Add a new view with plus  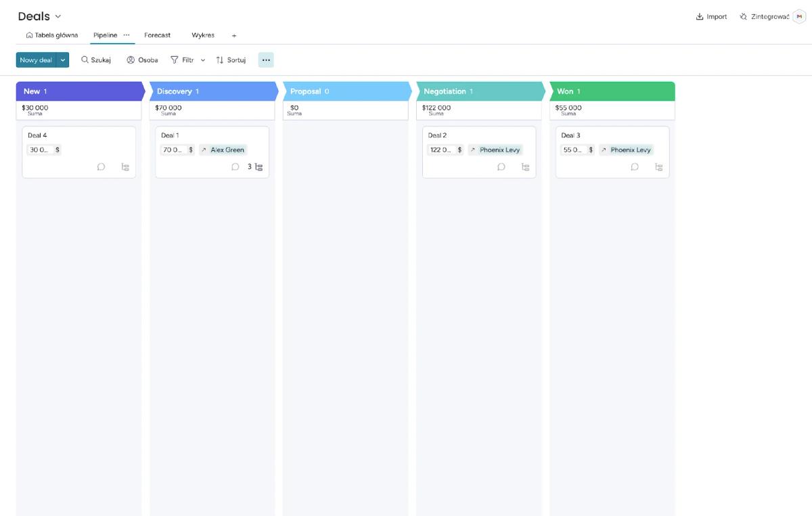tap(234, 35)
